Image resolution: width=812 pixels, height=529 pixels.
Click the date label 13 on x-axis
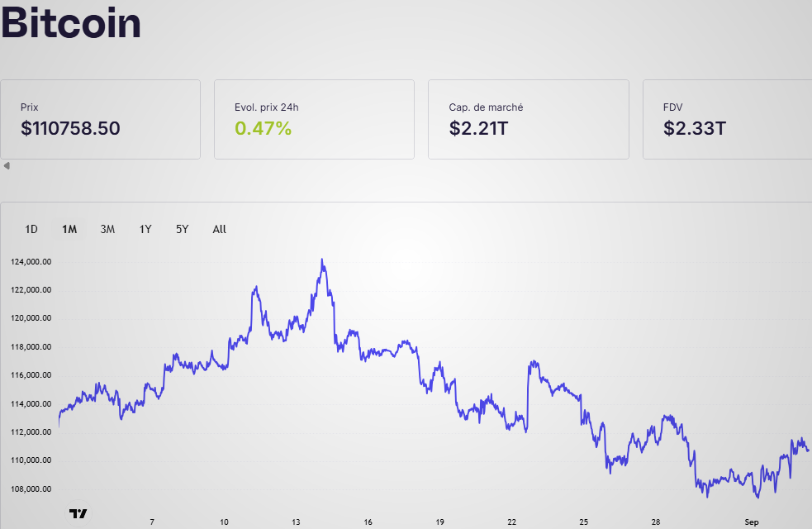[296, 522]
